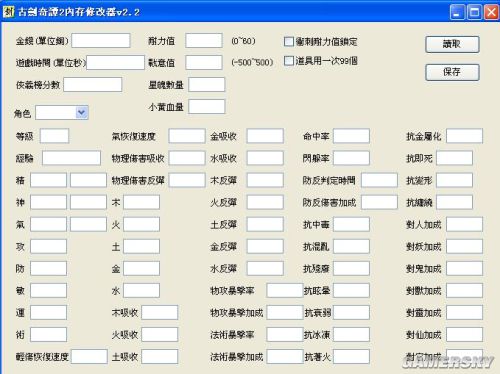Focus the 土吸收 field

pyautogui.click(x=160, y=357)
